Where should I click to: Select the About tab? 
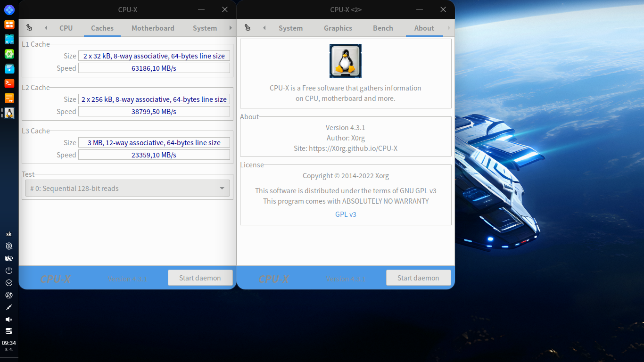coord(424,28)
